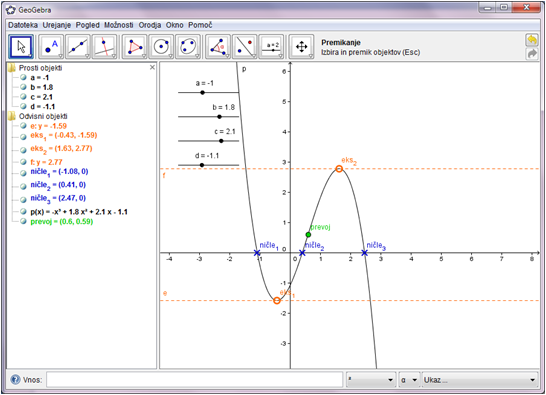Expand the Point tool submenu arrow

pos(60,56)
